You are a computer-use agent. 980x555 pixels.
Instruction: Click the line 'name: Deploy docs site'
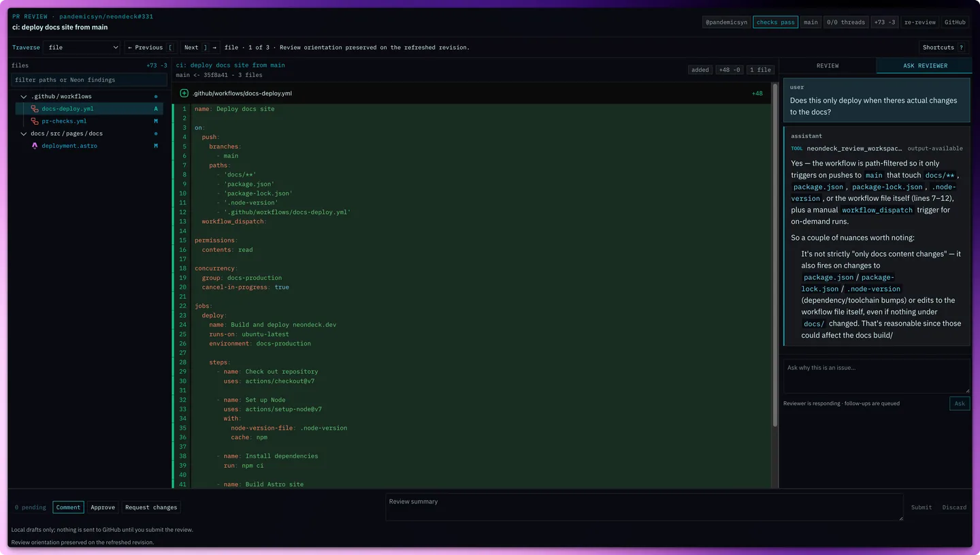pos(235,109)
